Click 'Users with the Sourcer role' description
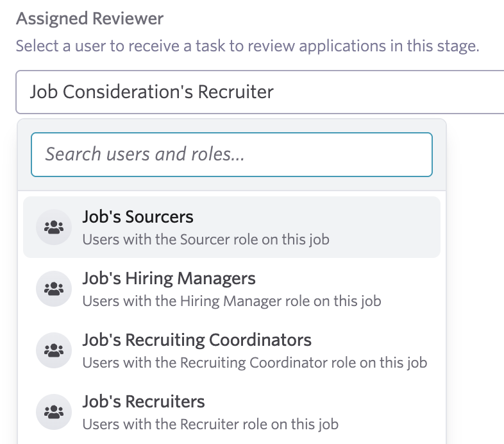Image resolution: width=504 pixels, height=444 pixels. (206, 239)
